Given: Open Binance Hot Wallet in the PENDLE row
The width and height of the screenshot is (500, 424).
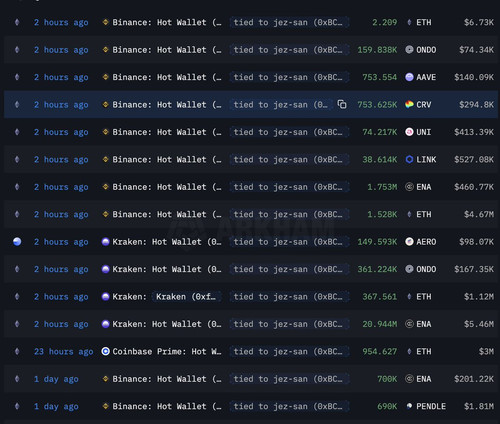Looking at the screenshot, I should pos(167,406).
